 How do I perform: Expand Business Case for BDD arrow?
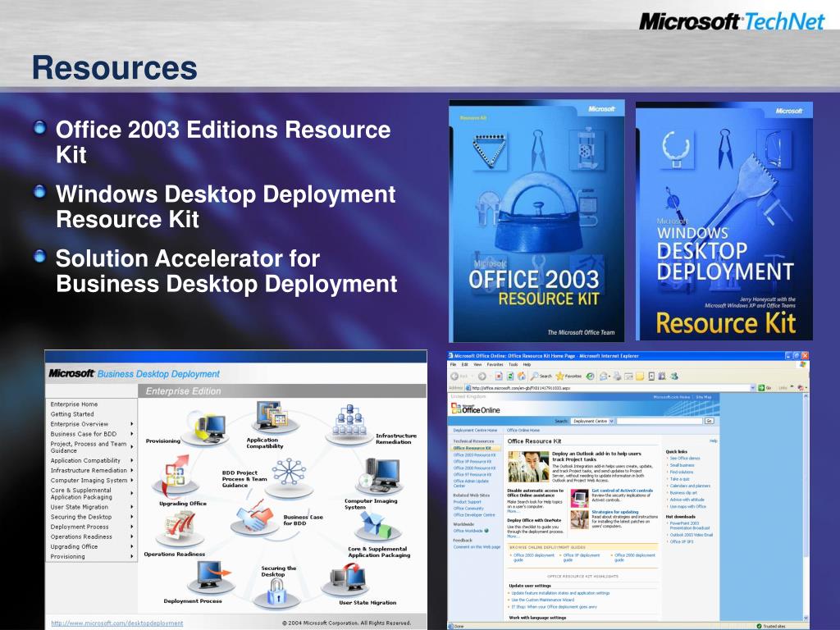click(132, 434)
